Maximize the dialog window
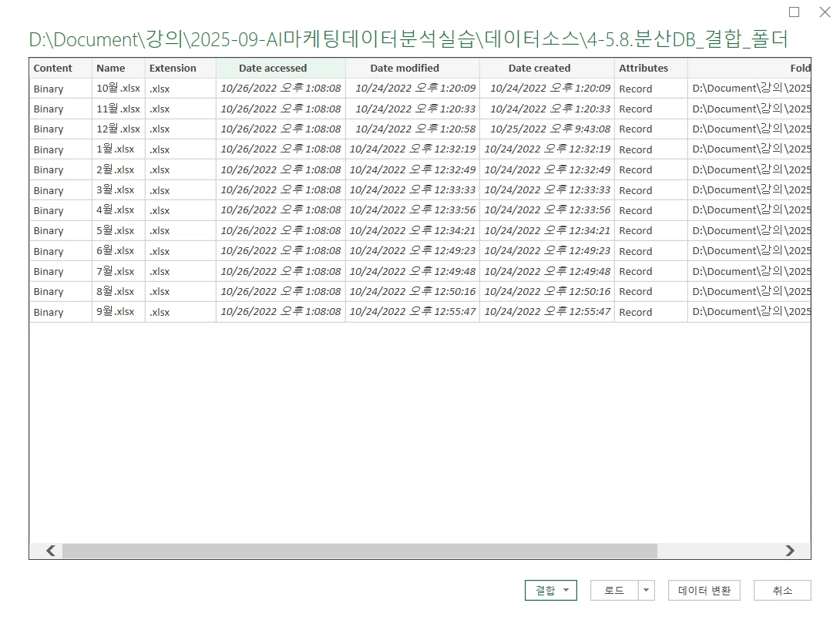The image size is (840, 630). coord(794,12)
